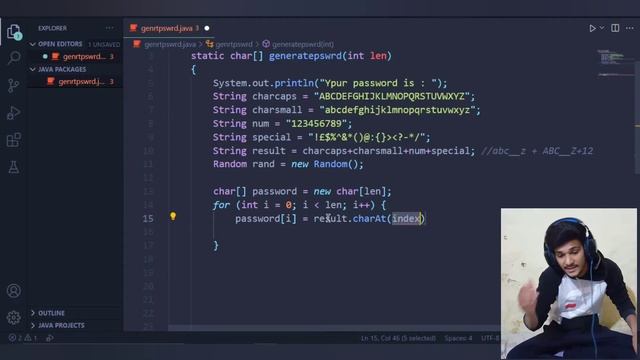Viewport: 640px width, 360px height.
Task: Open the Explorer view in activity bar
Action: (14, 32)
